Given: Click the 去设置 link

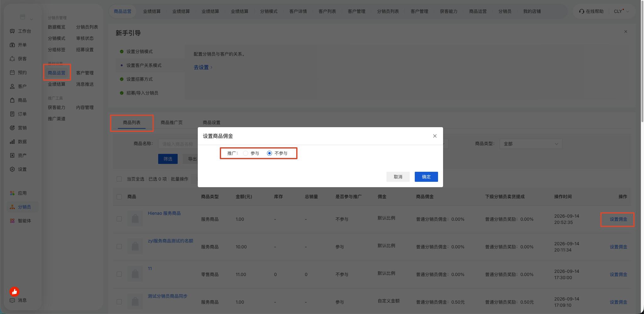Looking at the screenshot, I should click(203, 67).
